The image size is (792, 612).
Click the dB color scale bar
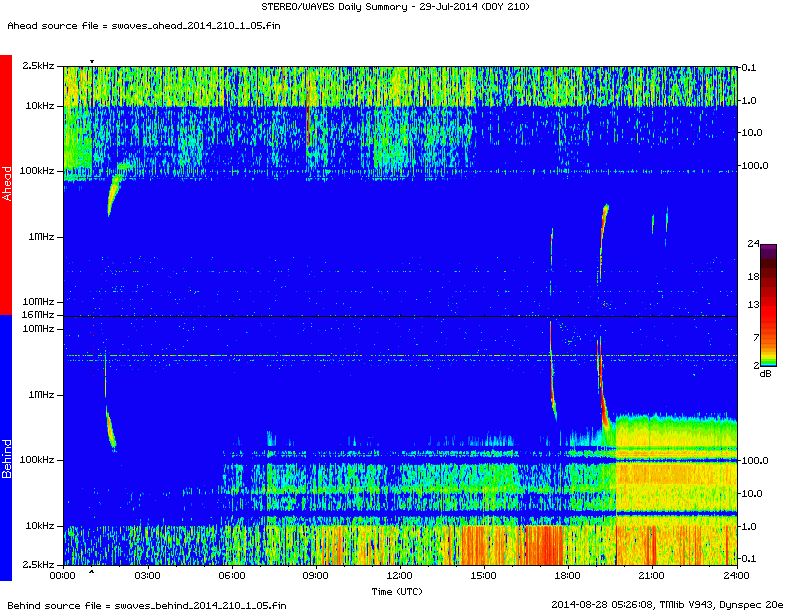(768, 305)
